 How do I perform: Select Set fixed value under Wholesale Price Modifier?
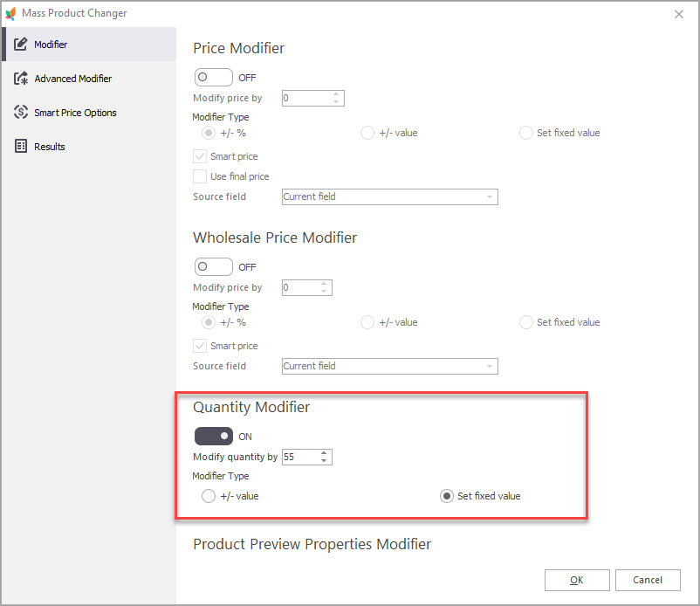[x=526, y=322]
